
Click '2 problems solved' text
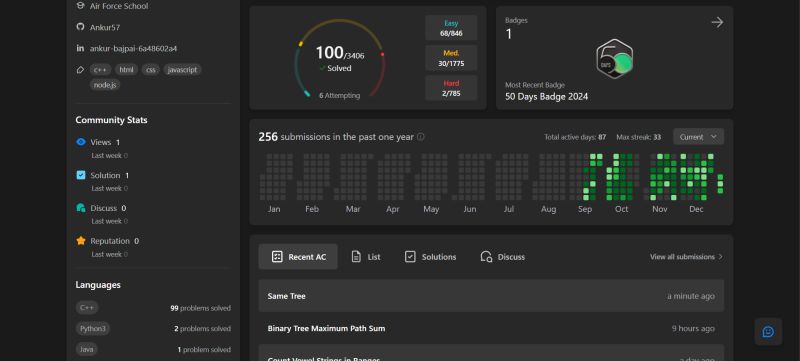point(203,328)
